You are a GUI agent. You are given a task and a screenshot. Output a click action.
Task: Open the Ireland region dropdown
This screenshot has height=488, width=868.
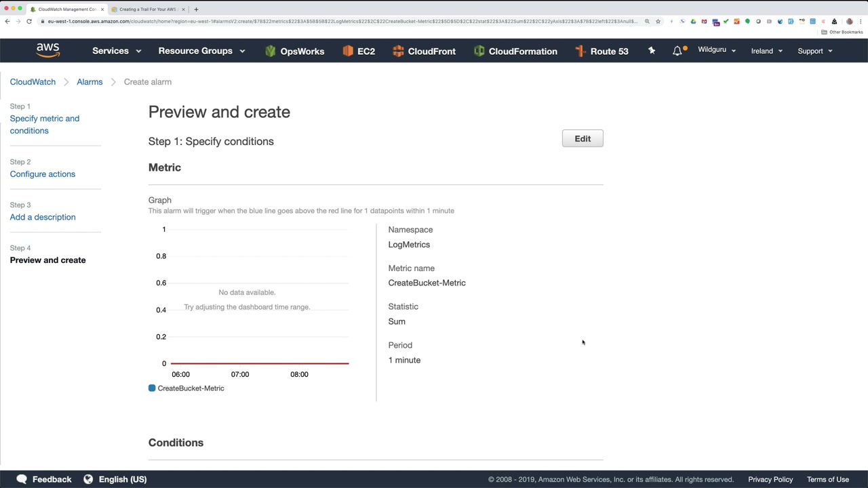(767, 51)
